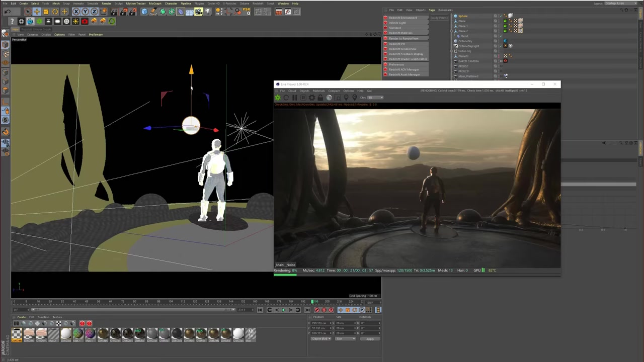Open the Character menu

(x=171, y=4)
